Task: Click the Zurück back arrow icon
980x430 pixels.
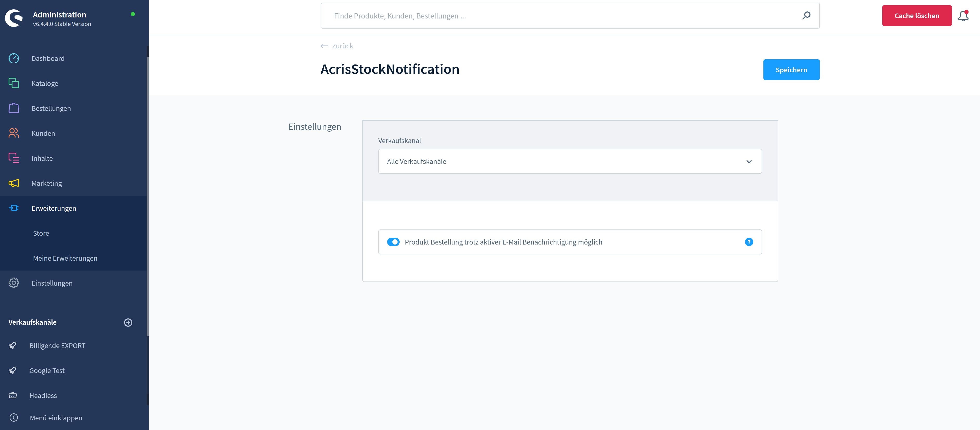Action: coord(324,46)
